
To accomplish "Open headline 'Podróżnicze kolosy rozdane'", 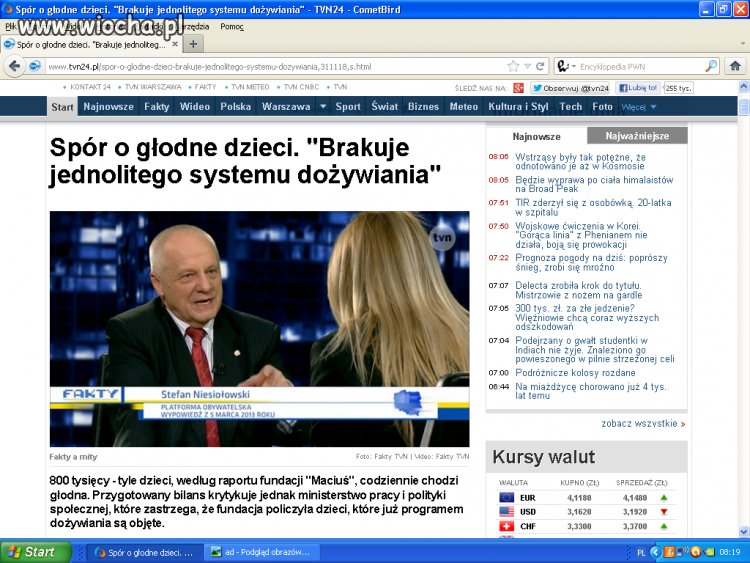I will [575, 373].
